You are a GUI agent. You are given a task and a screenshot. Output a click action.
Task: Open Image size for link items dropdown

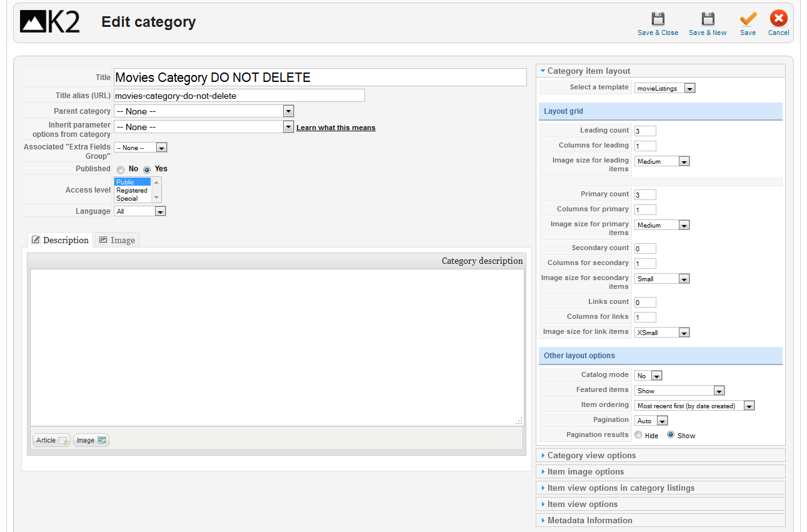click(662, 333)
